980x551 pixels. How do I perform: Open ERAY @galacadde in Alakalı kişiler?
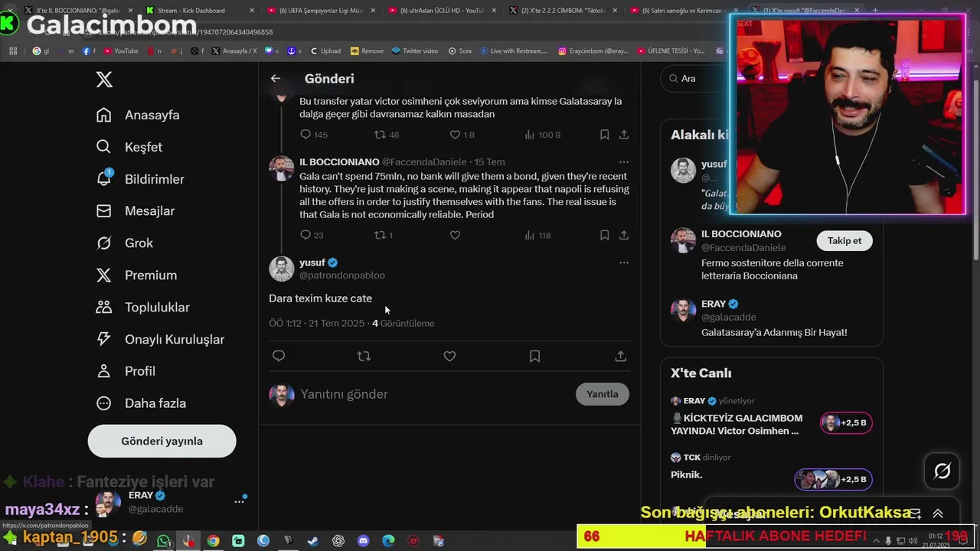771,318
